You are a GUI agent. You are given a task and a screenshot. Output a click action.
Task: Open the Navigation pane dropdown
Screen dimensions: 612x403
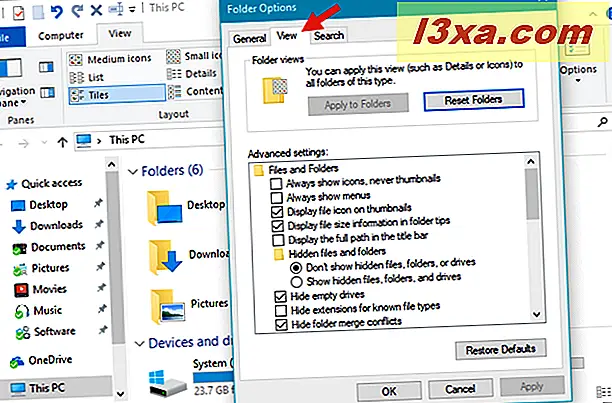[x=16, y=97]
